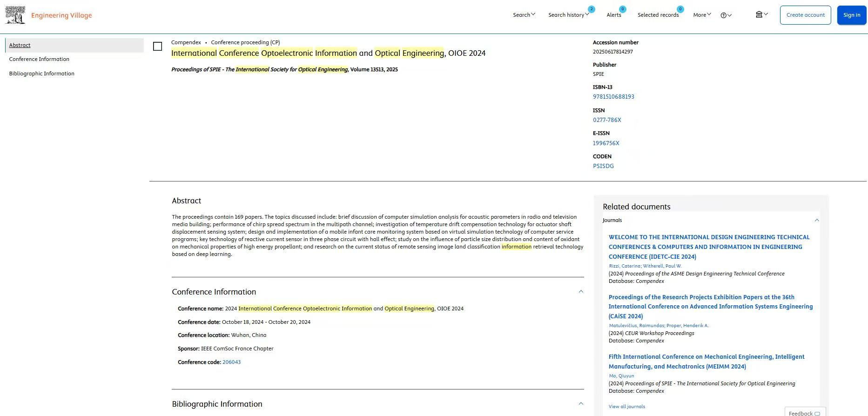Open Selected records in header

coord(658,15)
